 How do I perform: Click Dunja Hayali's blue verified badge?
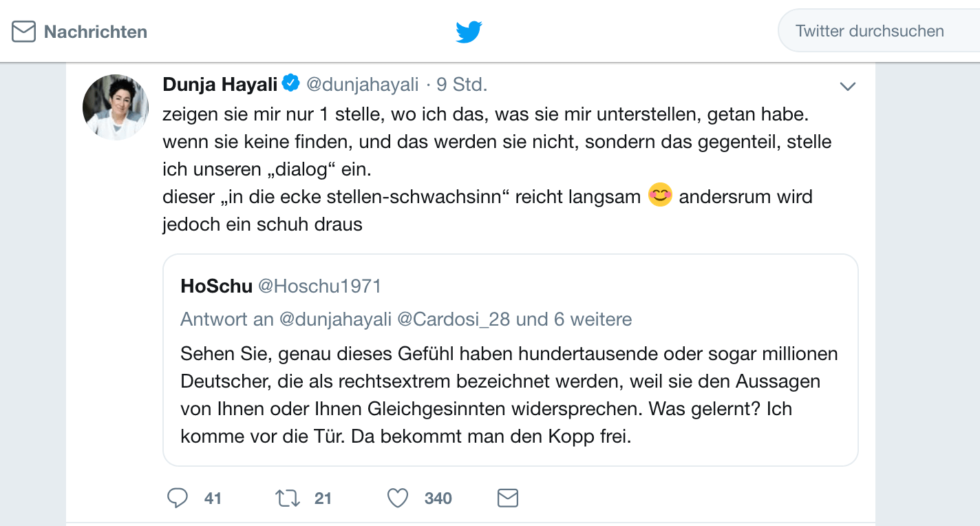point(290,83)
